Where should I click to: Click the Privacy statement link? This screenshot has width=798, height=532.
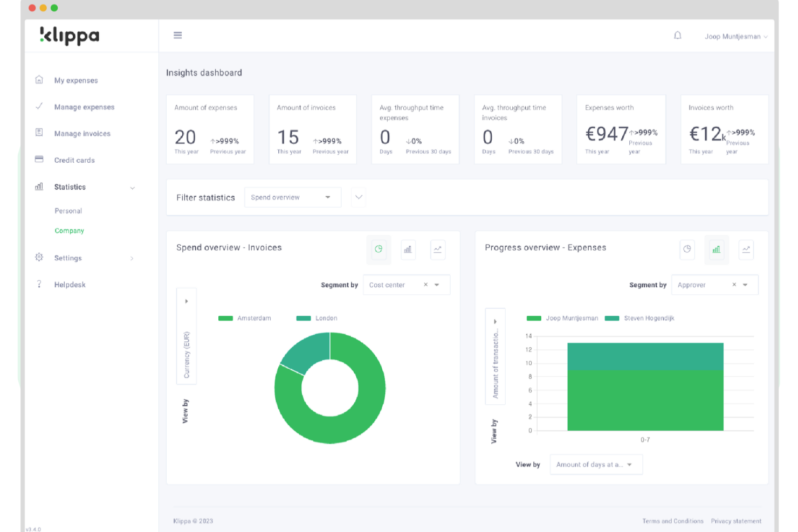click(x=736, y=521)
